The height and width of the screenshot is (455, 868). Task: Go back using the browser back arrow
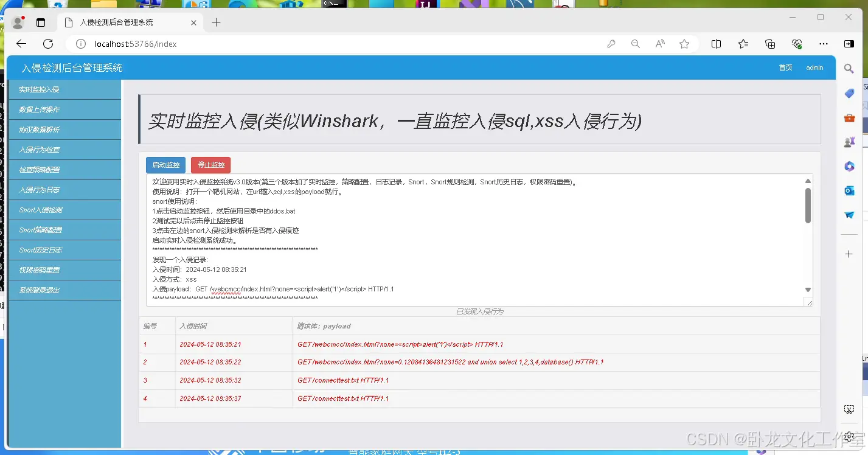(x=21, y=44)
